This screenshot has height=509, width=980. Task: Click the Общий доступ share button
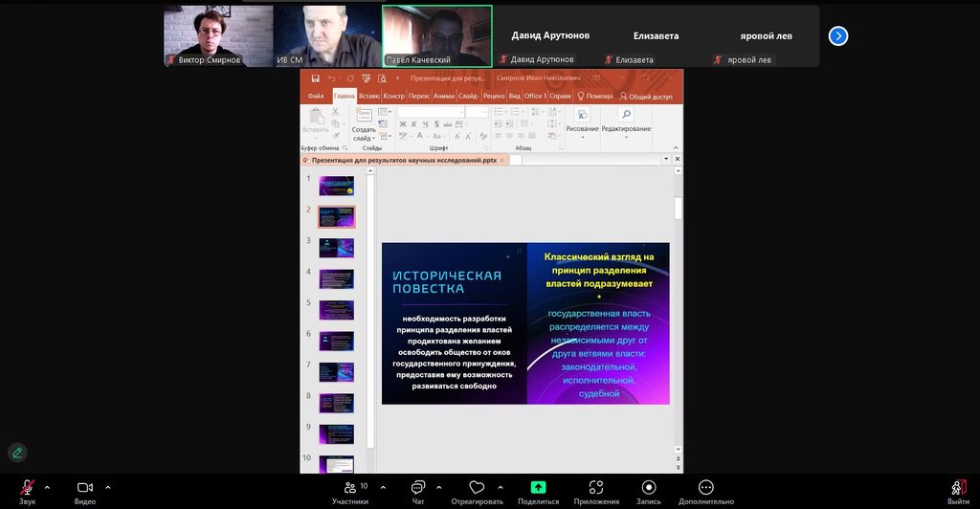[x=647, y=96]
